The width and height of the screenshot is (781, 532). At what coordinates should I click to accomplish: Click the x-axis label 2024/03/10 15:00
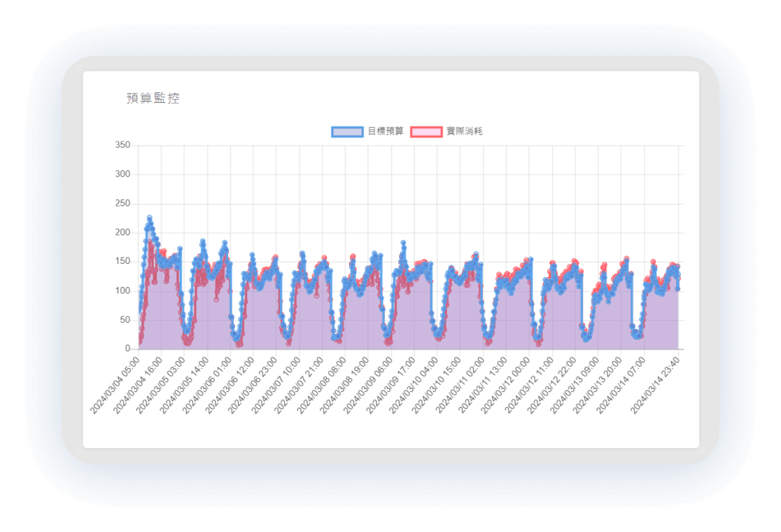(436, 385)
